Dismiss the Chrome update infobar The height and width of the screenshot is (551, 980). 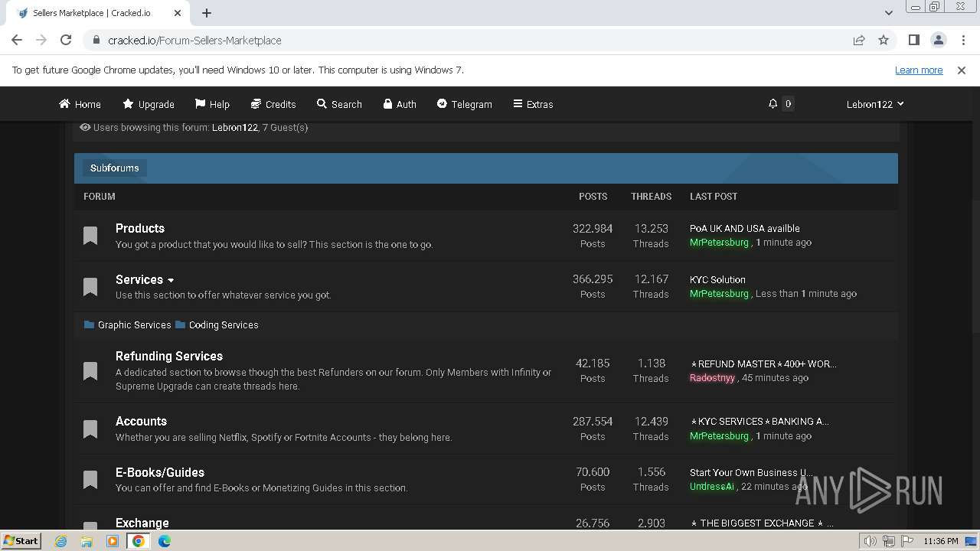tap(962, 70)
